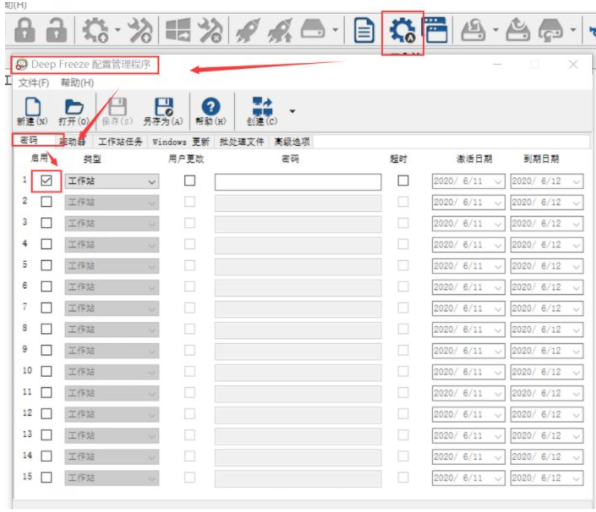Click the 类型 column header
The width and height of the screenshot is (596, 512).
tap(92, 159)
